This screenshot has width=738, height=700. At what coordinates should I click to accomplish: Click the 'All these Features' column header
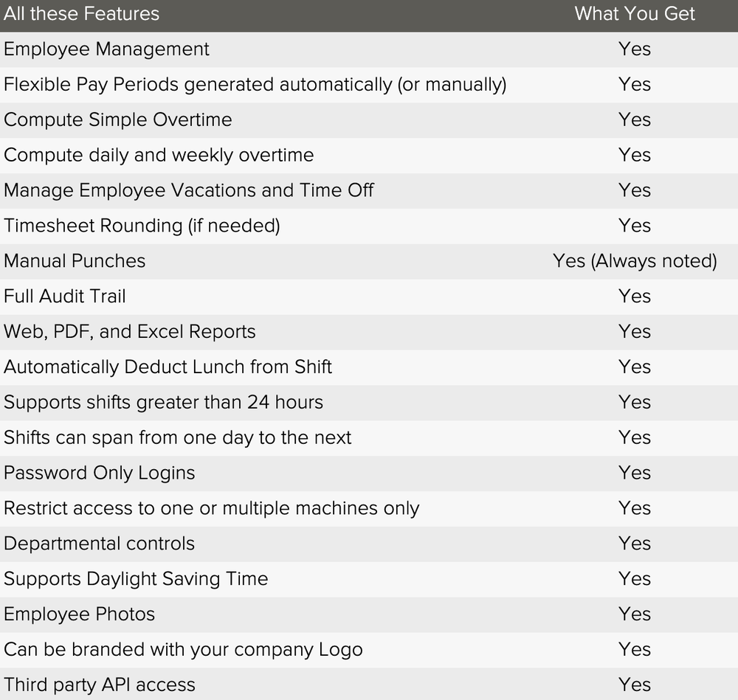[x=81, y=13]
